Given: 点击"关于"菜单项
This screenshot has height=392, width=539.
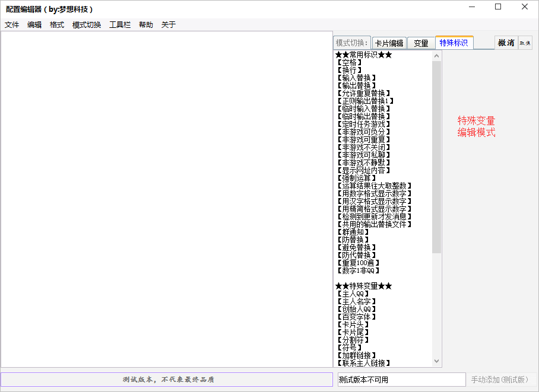Looking at the screenshot, I should 167,24.
